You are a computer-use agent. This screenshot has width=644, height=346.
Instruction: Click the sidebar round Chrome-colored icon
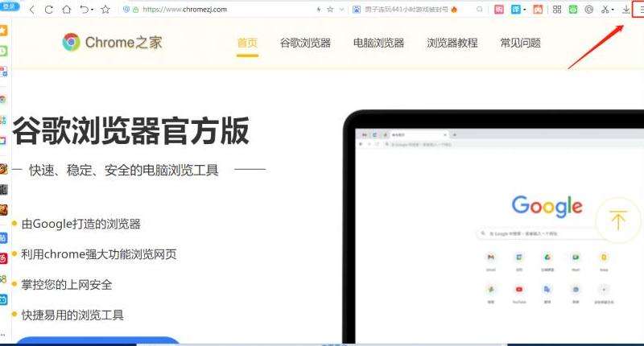point(3,99)
